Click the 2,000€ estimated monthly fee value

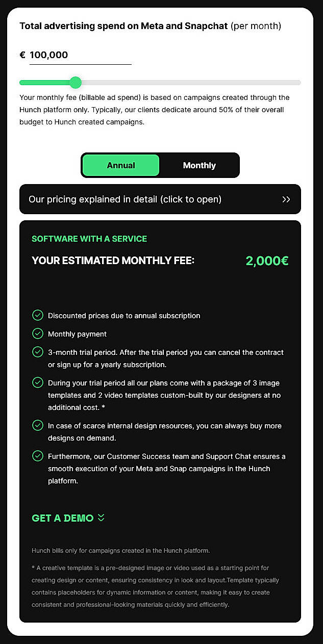pos(266,261)
